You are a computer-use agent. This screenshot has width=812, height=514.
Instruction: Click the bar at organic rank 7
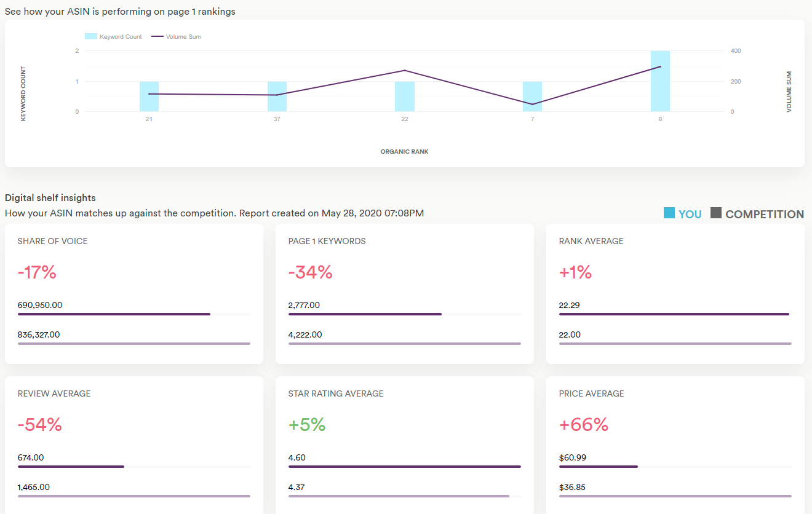tap(533, 97)
